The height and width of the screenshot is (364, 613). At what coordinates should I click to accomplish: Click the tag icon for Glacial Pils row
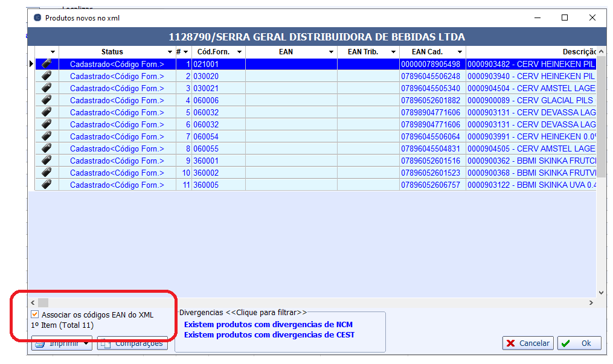point(47,100)
